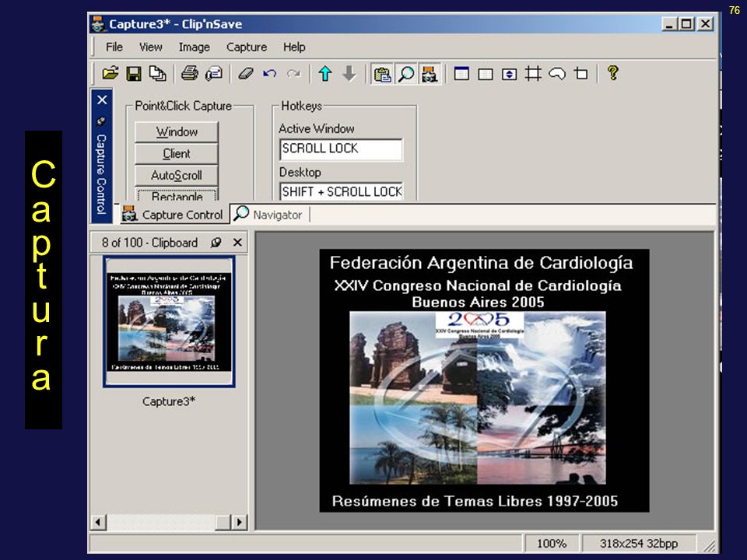Click the Copy pages toolbar icon
The height and width of the screenshot is (560, 747).
(157, 73)
